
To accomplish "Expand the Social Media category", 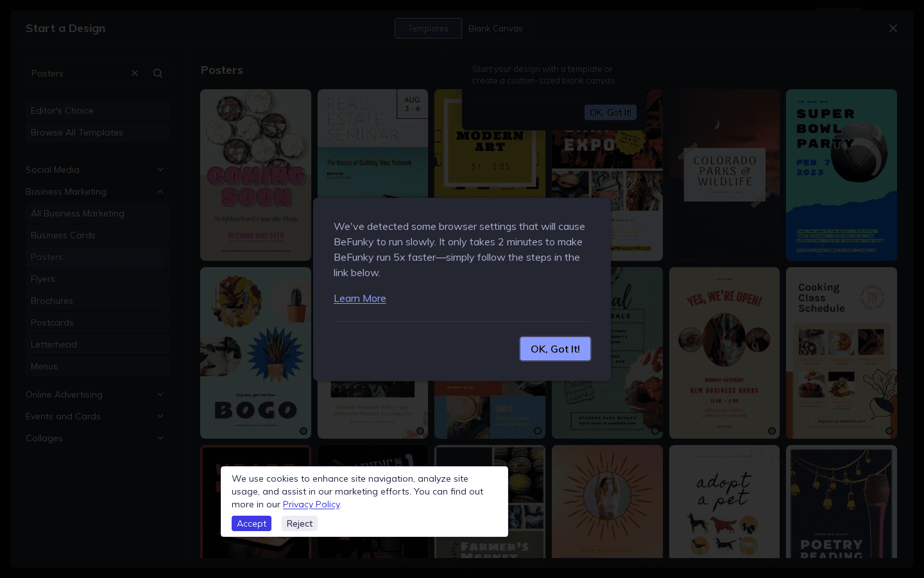I will coord(160,170).
